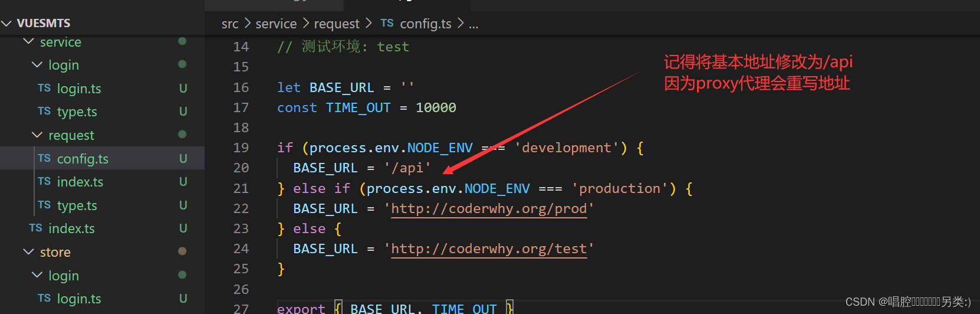Click TS icon in the breadcrumb
This screenshot has height=314, width=980.
click(387, 23)
